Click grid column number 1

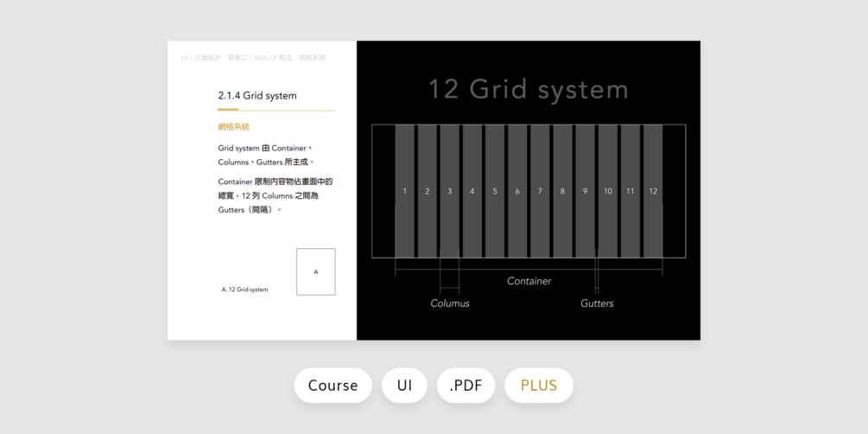[405, 191]
